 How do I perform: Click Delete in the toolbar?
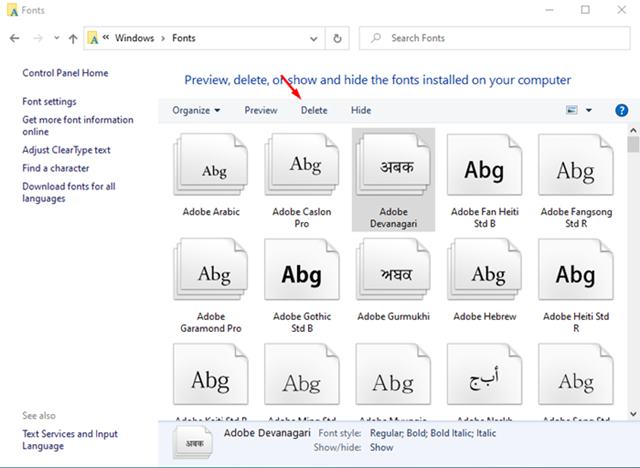coord(314,110)
